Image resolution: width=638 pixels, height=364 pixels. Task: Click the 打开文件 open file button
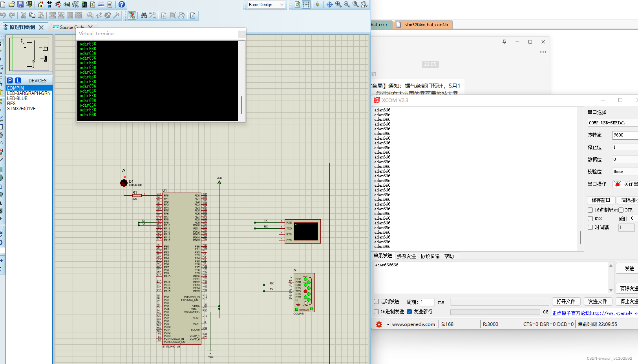pos(566,301)
